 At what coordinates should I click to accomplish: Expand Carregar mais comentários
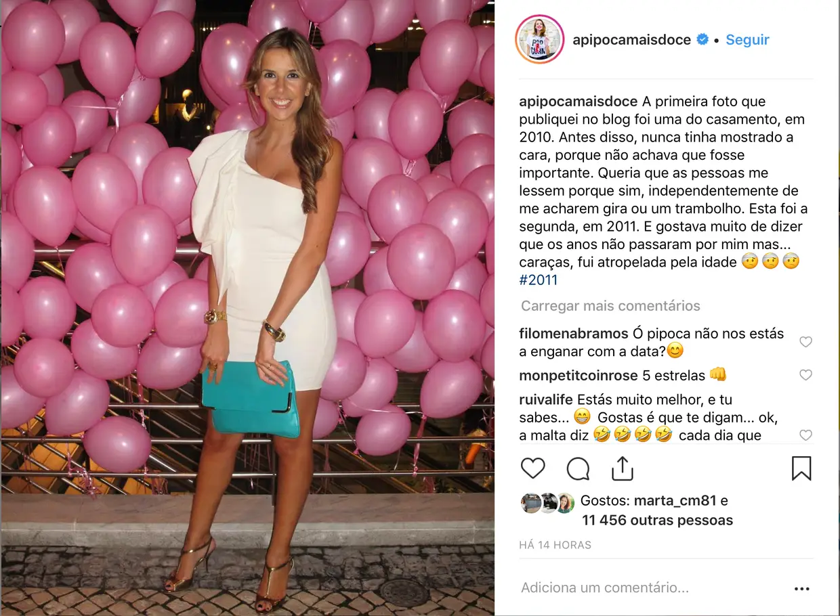click(610, 306)
